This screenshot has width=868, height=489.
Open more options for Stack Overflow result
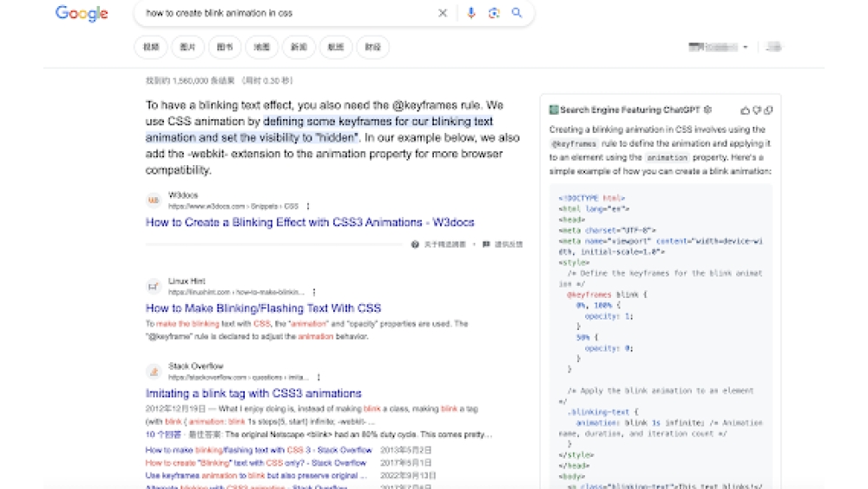click(x=319, y=377)
